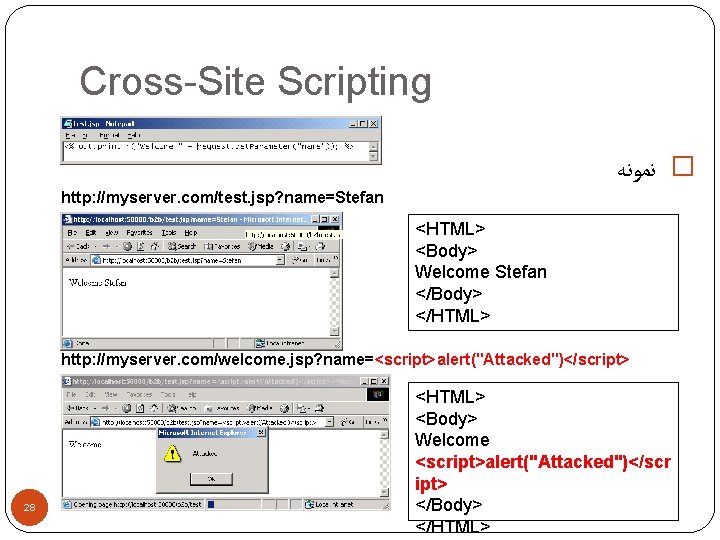
Task: Expand address bar dropdown in Stefan browser window
Action: (x=280, y=260)
